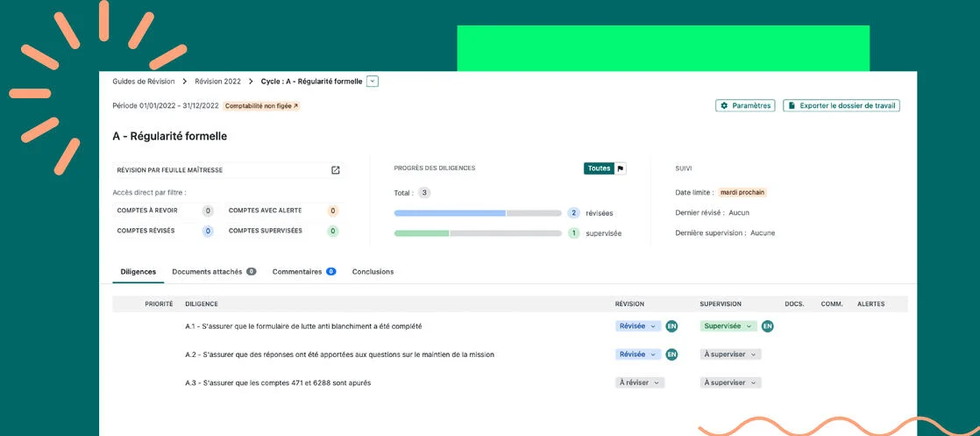This screenshot has height=436, width=980.
Task: Click EN avatar in A.2 révision column
Action: pos(671,354)
